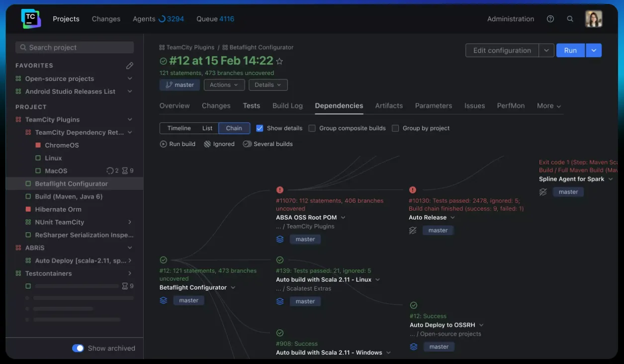Click the search magnifier in the top bar

click(570, 19)
